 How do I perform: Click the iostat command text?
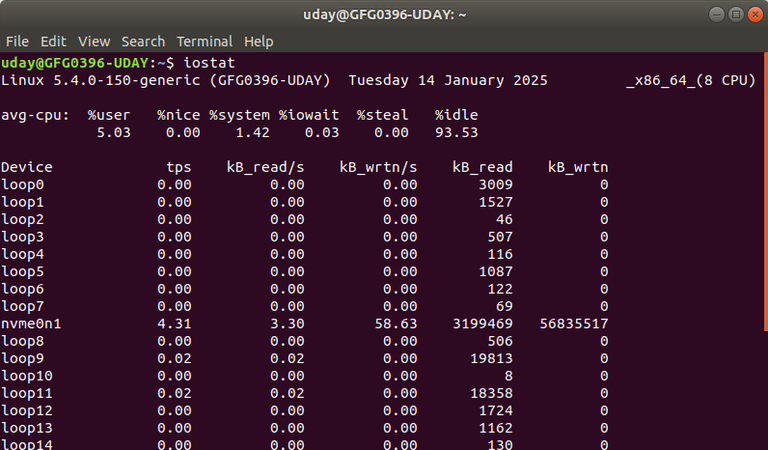pos(209,63)
